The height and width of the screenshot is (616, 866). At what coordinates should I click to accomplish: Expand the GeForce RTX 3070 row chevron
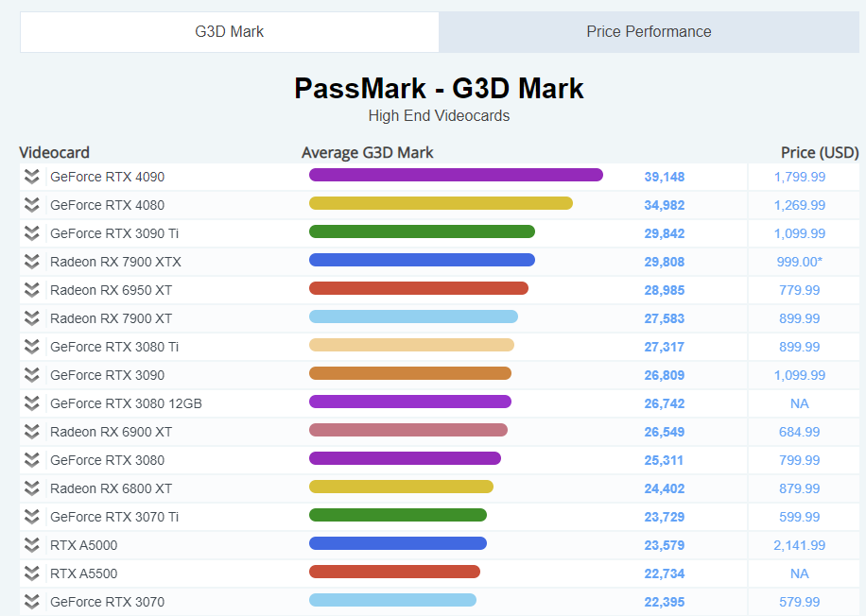(32, 602)
